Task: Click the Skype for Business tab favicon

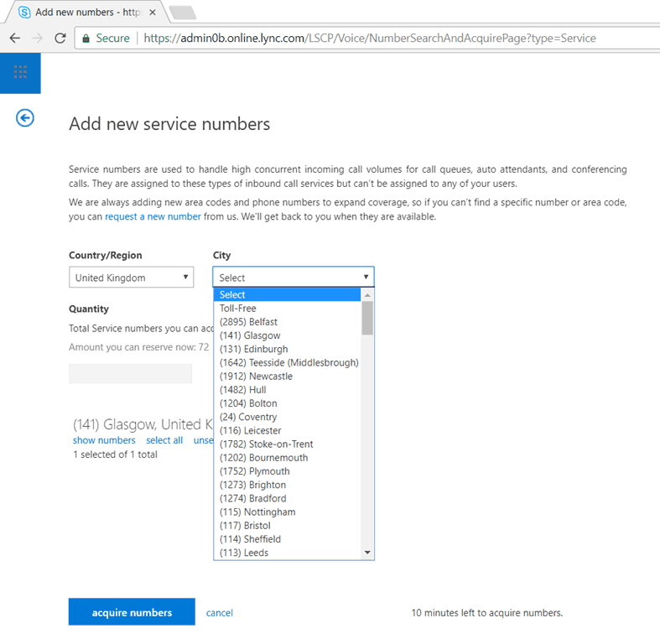Action: [24, 13]
